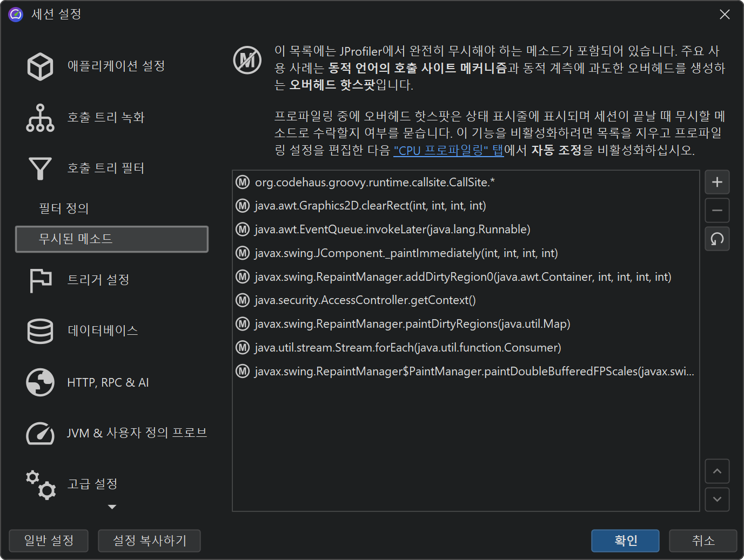Confirm settings with 확인 button

tap(625, 541)
